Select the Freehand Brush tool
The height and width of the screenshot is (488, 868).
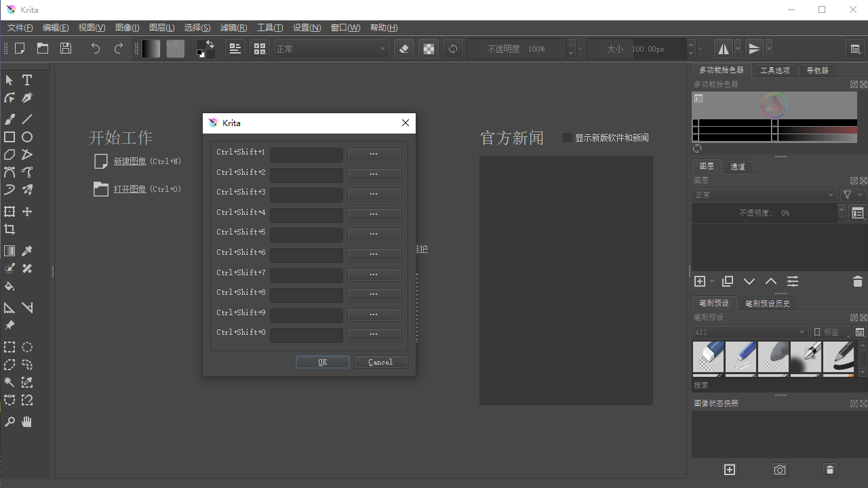click(x=9, y=119)
